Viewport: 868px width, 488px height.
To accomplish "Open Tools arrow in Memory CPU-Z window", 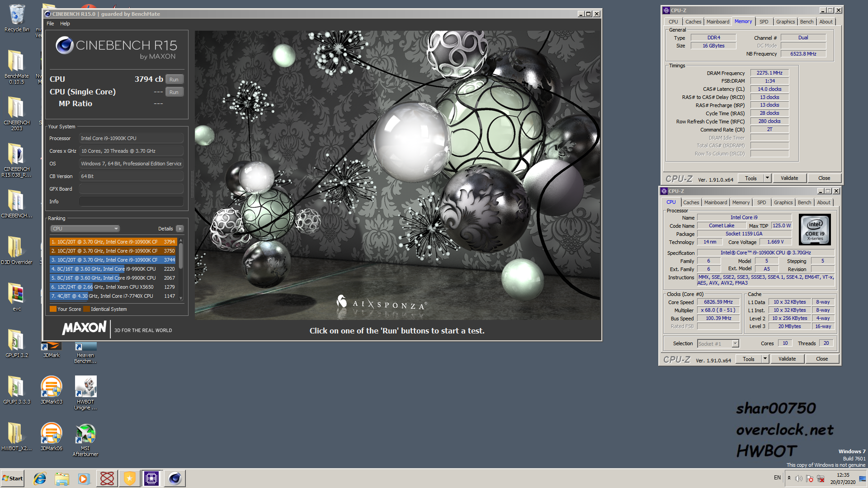I will (x=767, y=178).
